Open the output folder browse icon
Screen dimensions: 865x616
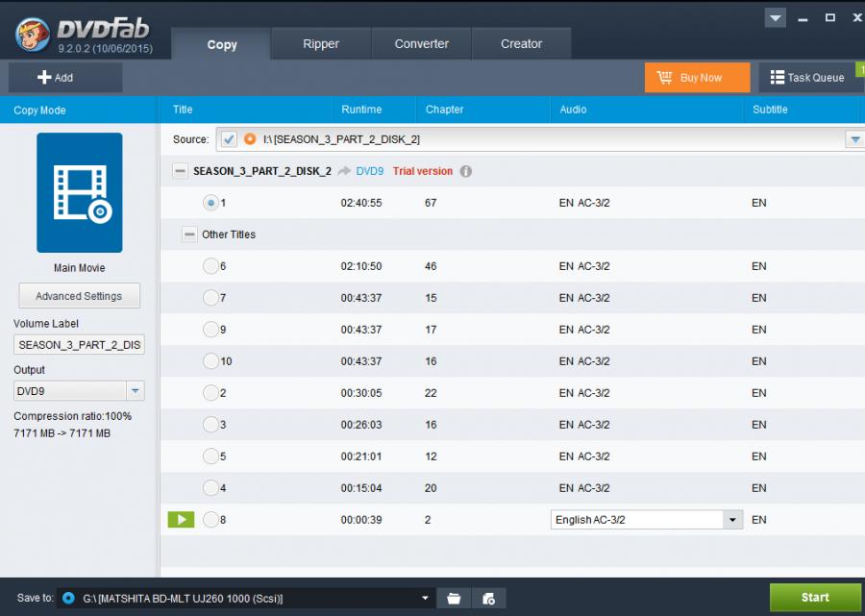pos(454,599)
